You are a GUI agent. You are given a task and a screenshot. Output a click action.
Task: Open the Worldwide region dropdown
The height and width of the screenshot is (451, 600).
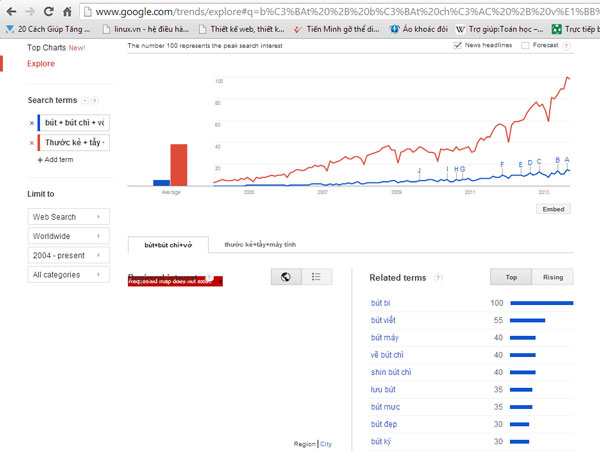[69, 236]
